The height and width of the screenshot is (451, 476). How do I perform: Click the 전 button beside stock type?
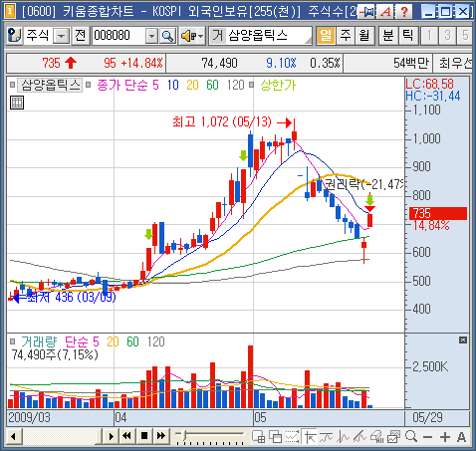click(81, 35)
